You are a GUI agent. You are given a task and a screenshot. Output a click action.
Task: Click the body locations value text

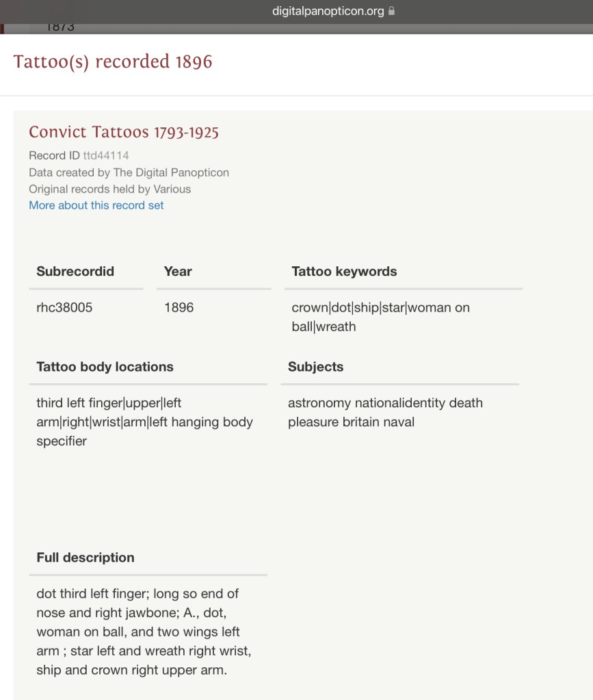pyautogui.click(x=144, y=422)
